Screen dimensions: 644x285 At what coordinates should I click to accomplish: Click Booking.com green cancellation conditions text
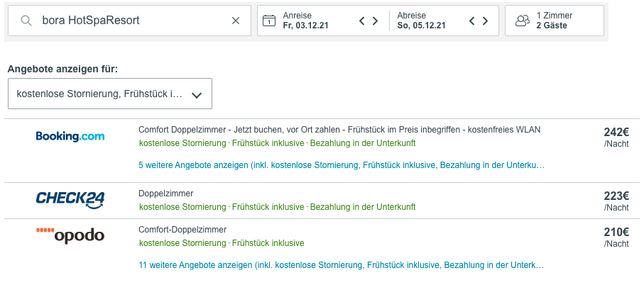click(x=277, y=143)
